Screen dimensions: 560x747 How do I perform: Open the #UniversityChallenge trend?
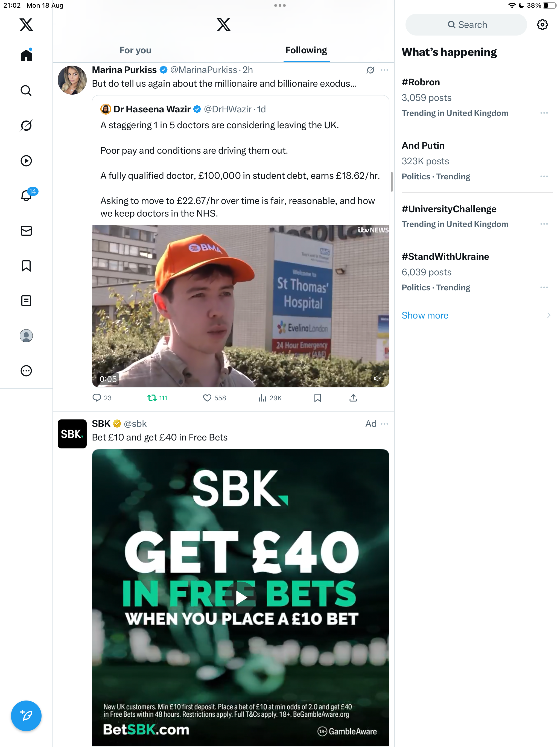(449, 209)
